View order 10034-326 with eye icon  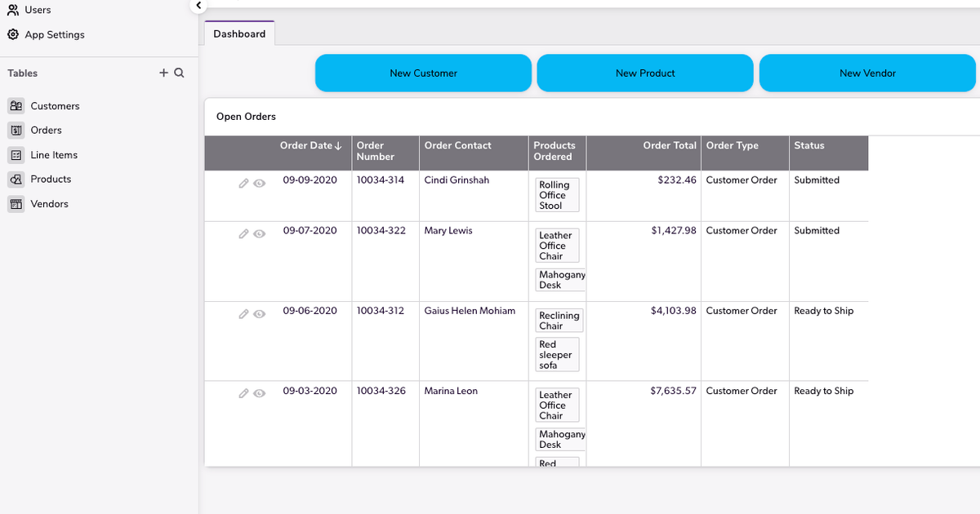259,393
